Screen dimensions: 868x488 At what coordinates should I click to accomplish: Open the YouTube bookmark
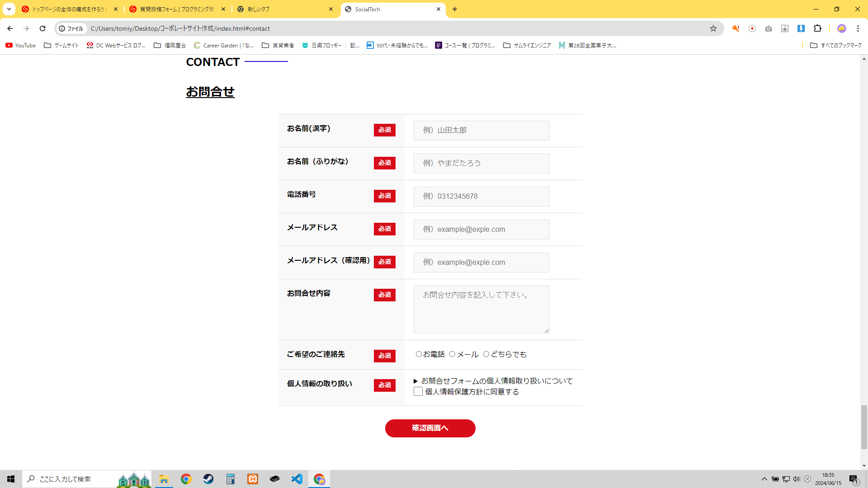click(21, 45)
